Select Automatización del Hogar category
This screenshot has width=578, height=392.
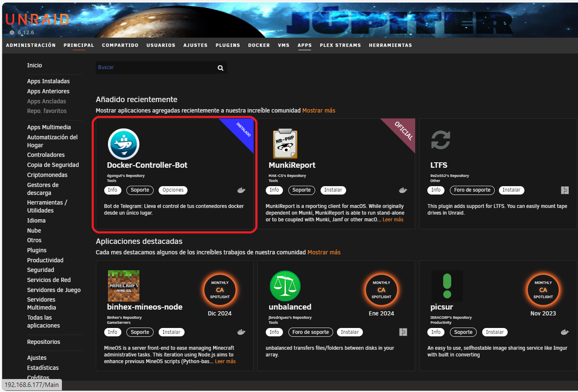tap(52, 141)
